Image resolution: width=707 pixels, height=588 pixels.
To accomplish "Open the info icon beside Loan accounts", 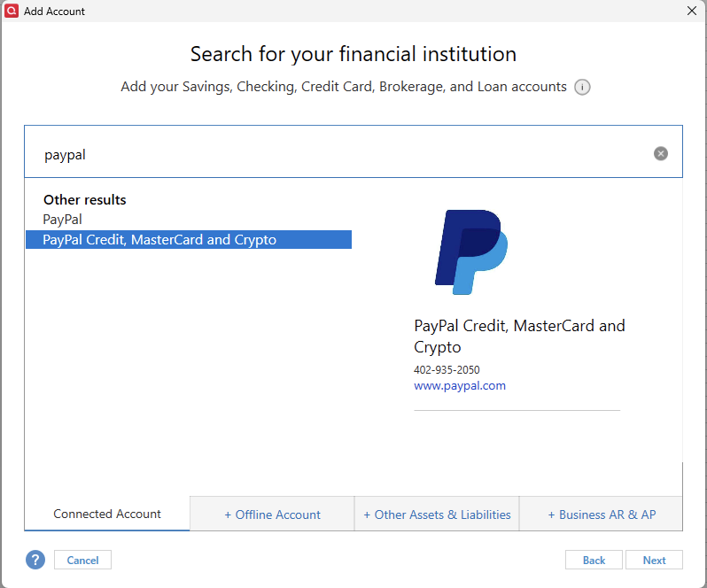I will click(x=582, y=87).
